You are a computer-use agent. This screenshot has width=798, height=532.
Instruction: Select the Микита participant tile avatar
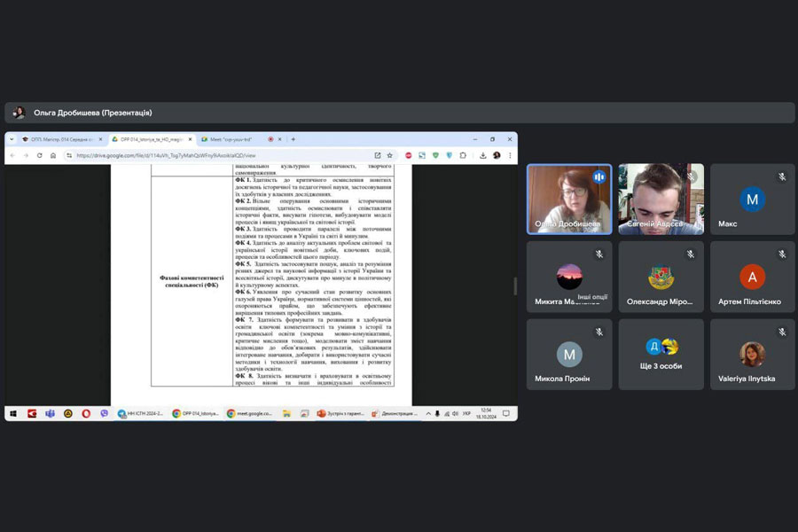(569, 276)
